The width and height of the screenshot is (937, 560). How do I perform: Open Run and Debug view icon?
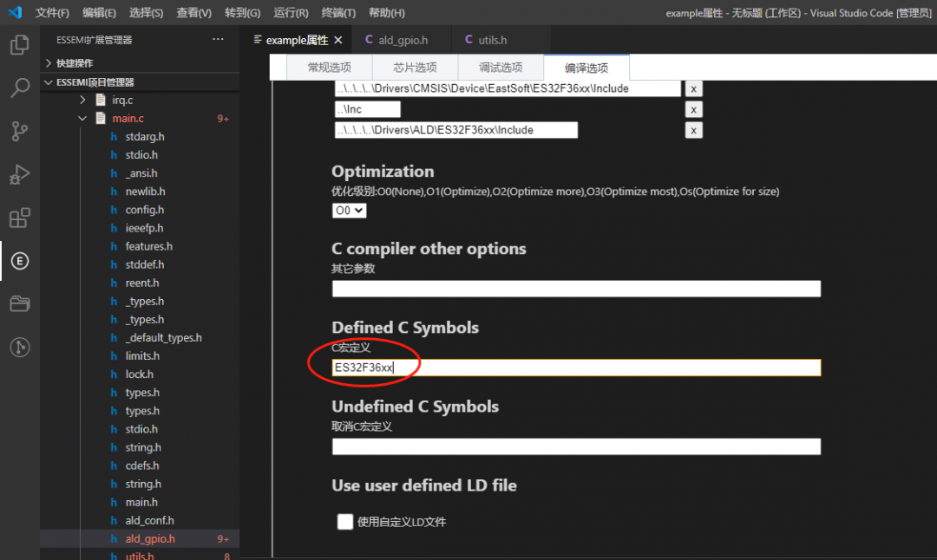click(19, 174)
